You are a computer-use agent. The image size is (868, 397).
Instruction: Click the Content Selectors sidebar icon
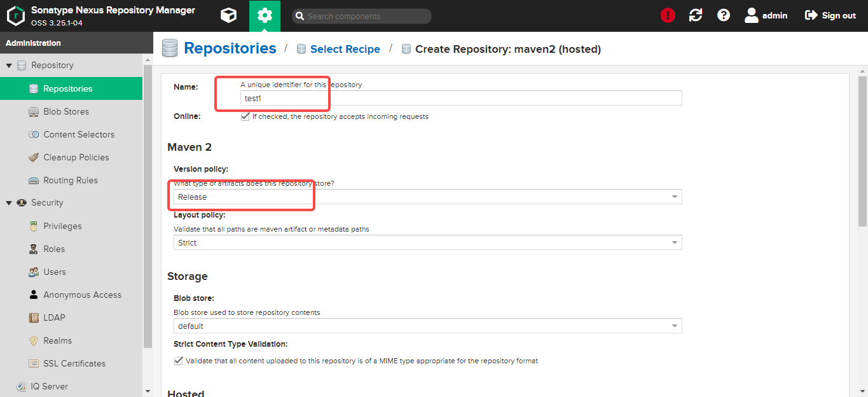coord(34,135)
